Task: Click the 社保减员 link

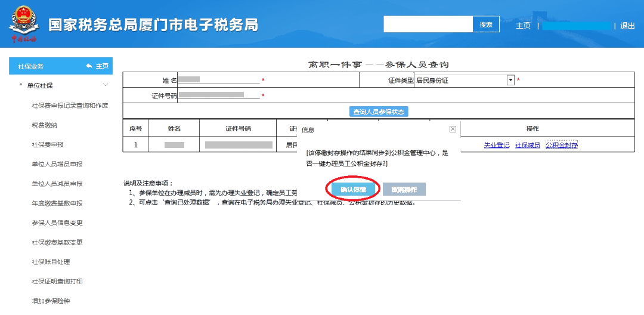Action: point(527,145)
